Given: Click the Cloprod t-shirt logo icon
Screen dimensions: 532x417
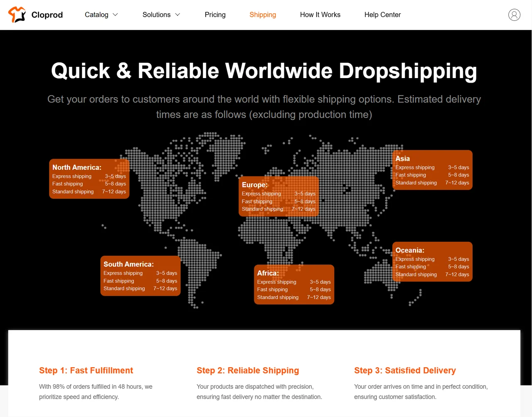Looking at the screenshot, I should [x=17, y=15].
